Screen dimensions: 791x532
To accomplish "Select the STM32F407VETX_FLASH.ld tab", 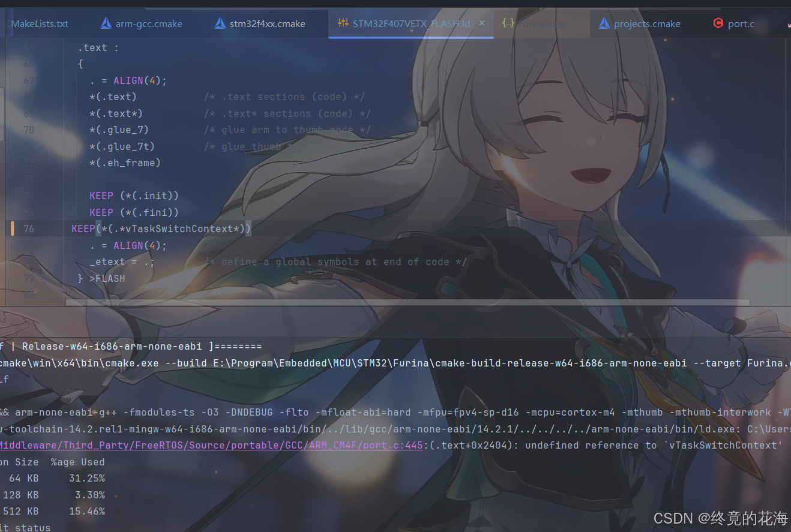I will coord(411,24).
